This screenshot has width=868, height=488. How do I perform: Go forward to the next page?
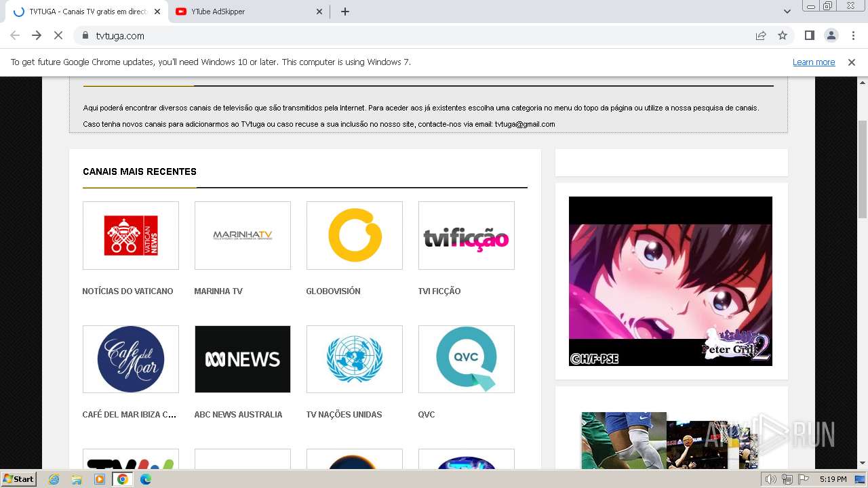(37, 35)
